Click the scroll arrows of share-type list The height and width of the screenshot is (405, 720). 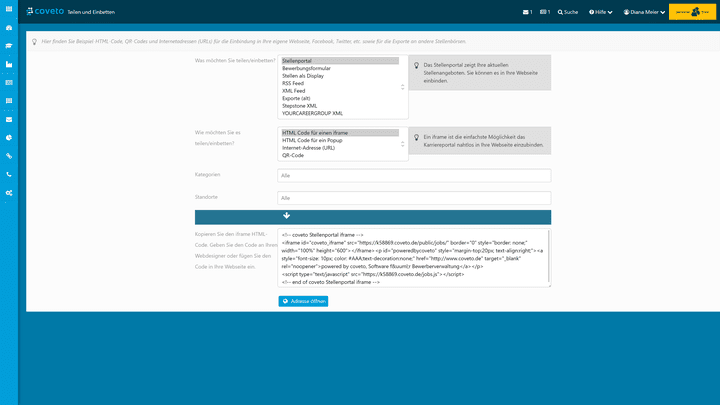coord(403,87)
